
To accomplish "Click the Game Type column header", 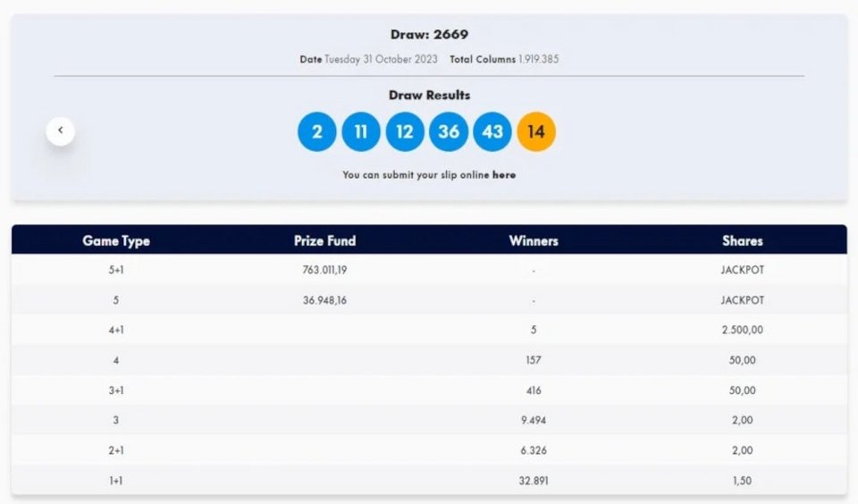I will (x=116, y=240).
